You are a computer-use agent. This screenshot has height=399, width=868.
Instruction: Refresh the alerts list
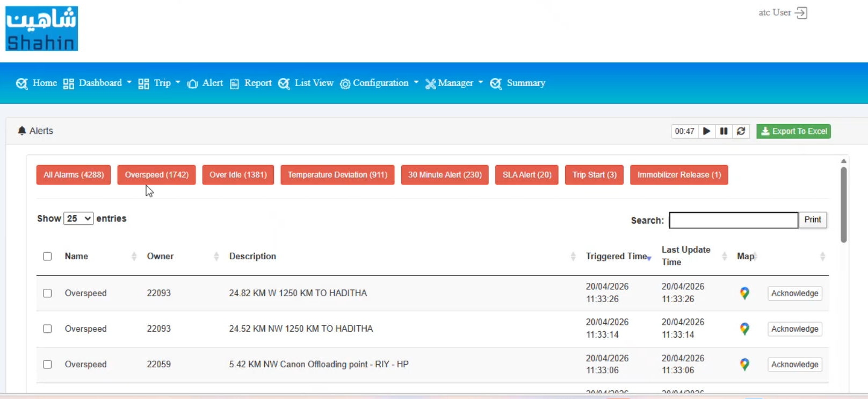[741, 131]
